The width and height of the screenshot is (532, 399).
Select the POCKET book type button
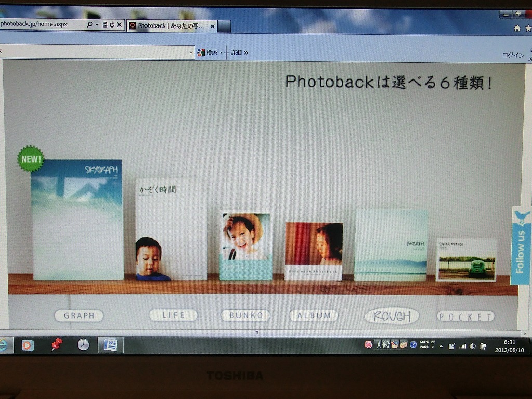click(x=466, y=316)
